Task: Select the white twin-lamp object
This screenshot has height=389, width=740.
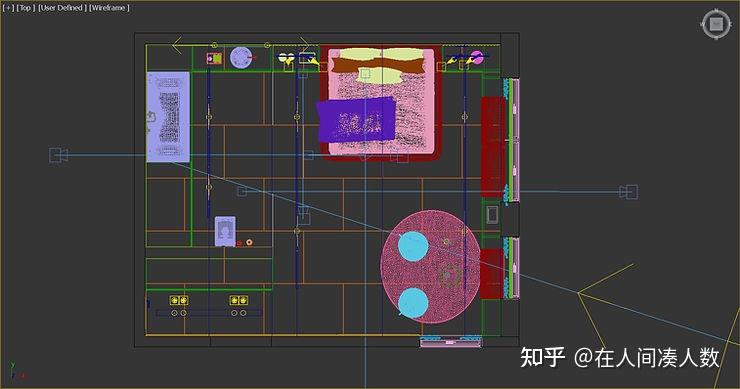Action: pyautogui.click(x=286, y=58)
